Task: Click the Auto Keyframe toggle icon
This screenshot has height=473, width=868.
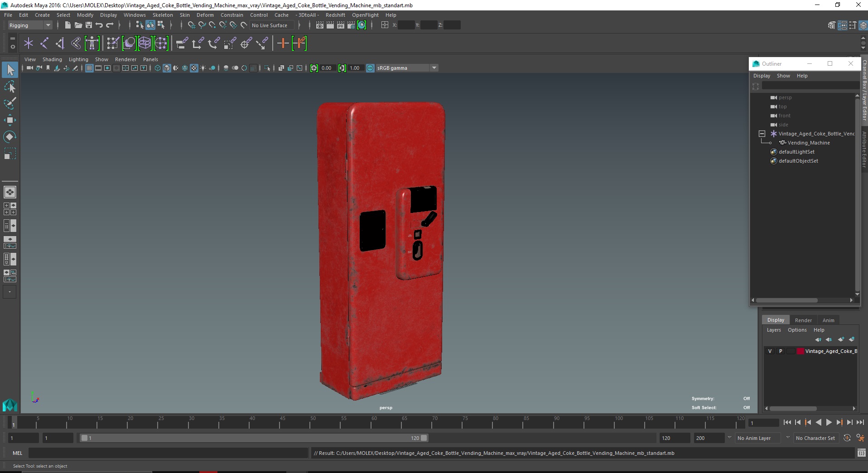Action: point(847,438)
